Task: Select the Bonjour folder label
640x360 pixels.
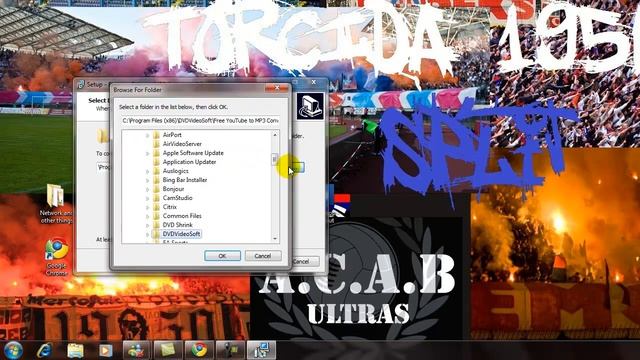Action: click(173, 189)
